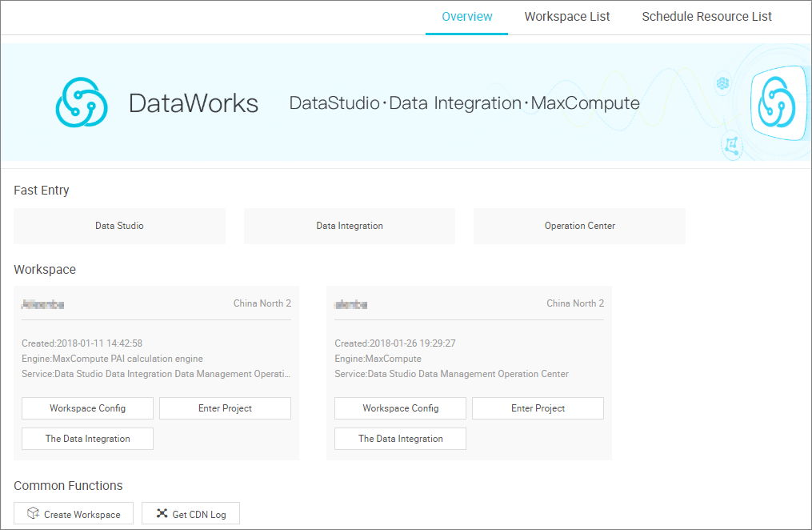Select blurred workspace name on the PAI engine card
Image resolution: width=812 pixels, height=530 pixels.
(43, 304)
